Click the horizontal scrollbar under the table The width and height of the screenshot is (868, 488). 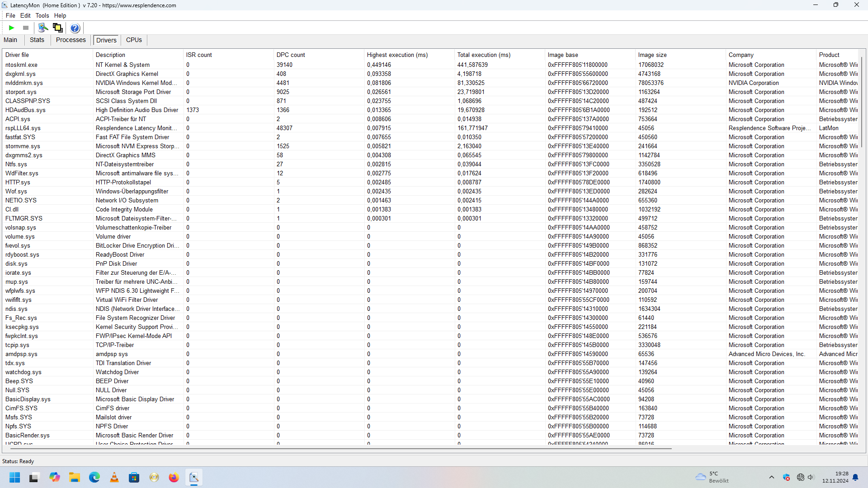tap(339, 448)
